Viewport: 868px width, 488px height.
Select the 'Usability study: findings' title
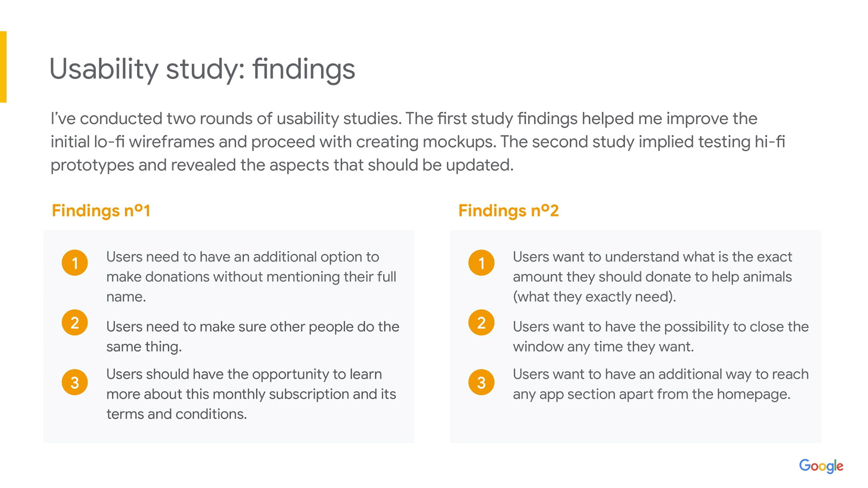pyautogui.click(x=202, y=69)
